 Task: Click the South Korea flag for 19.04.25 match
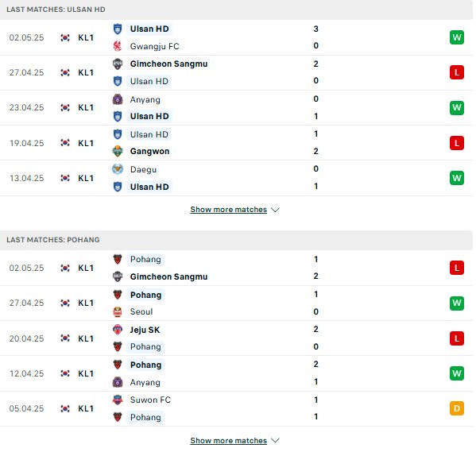[65, 143]
